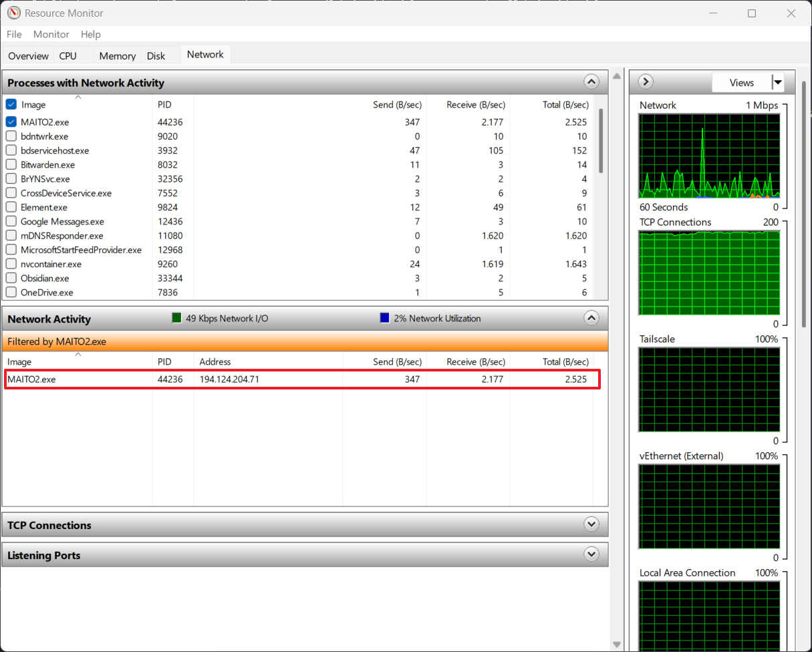The height and width of the screenshot is (652, 812).
Task: Switch to the CPU tab
Action: (68, 56)
